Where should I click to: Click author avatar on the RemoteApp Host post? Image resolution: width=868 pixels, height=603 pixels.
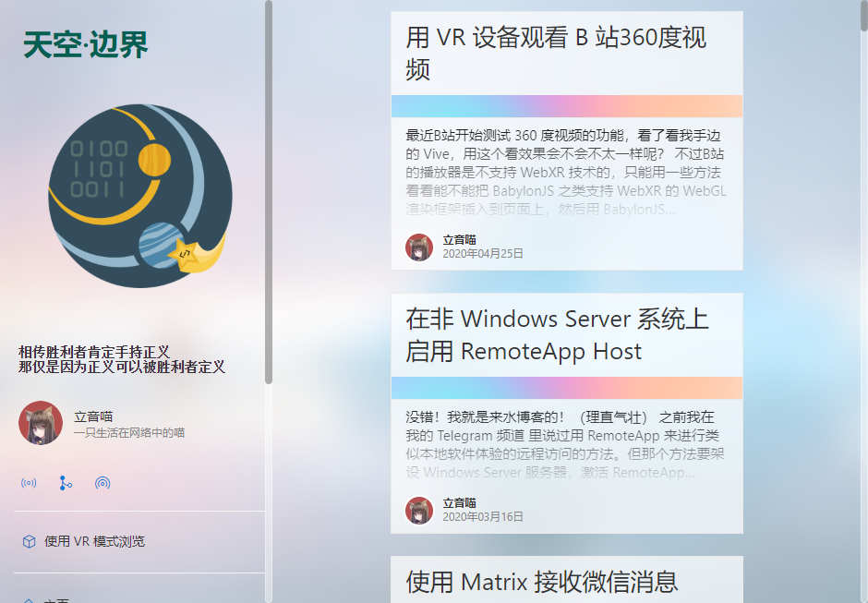(419, 510)
